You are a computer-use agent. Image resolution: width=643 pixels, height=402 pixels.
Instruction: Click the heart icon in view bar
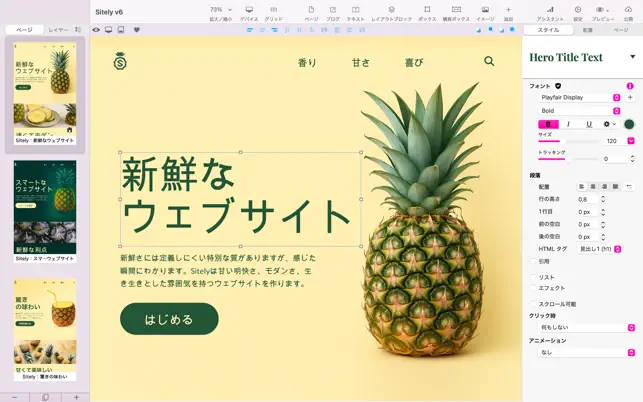(137, 30)
